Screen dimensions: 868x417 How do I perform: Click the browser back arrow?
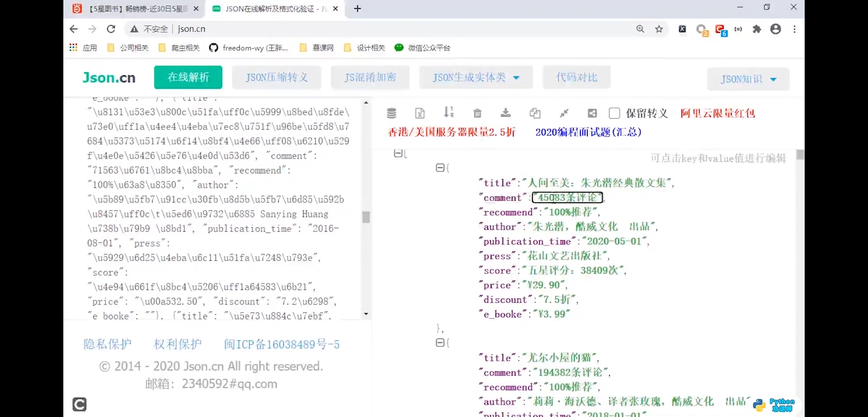pos(74,29)
